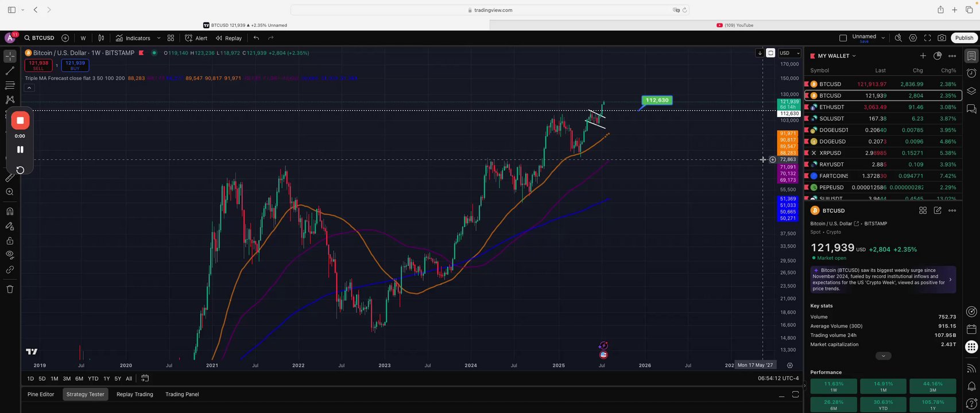
Task: Open indicator templates grid
Action: point(171,38)
